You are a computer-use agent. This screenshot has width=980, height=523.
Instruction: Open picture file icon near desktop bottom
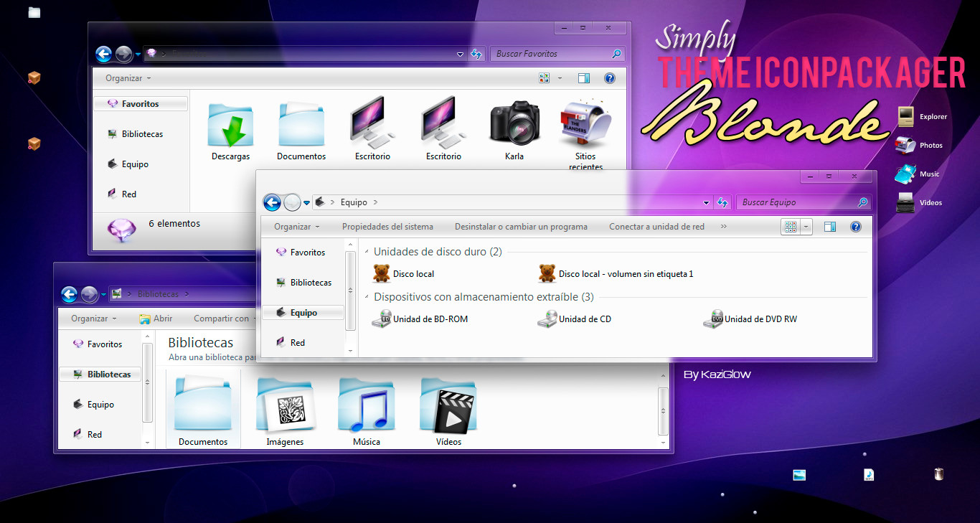click(x=799, y=475)
